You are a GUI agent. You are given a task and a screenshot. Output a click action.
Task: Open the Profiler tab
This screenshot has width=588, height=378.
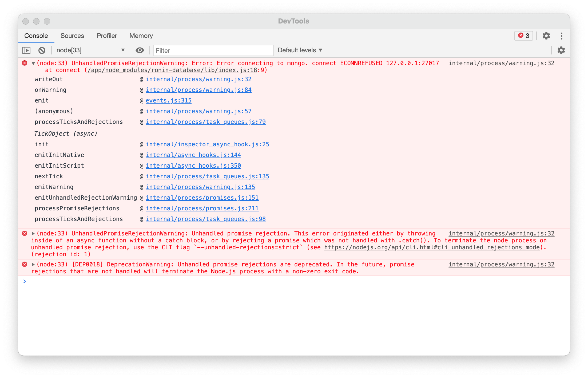[107, 36]
